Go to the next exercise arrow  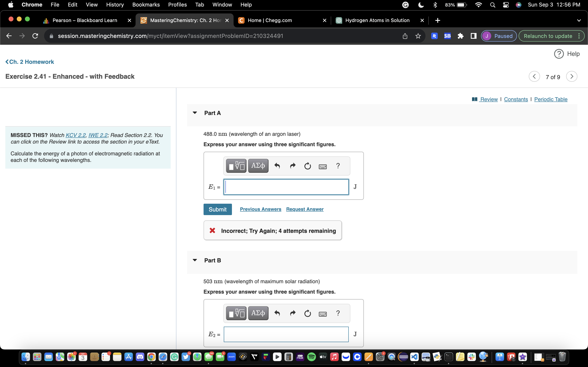tap(571, 77)
